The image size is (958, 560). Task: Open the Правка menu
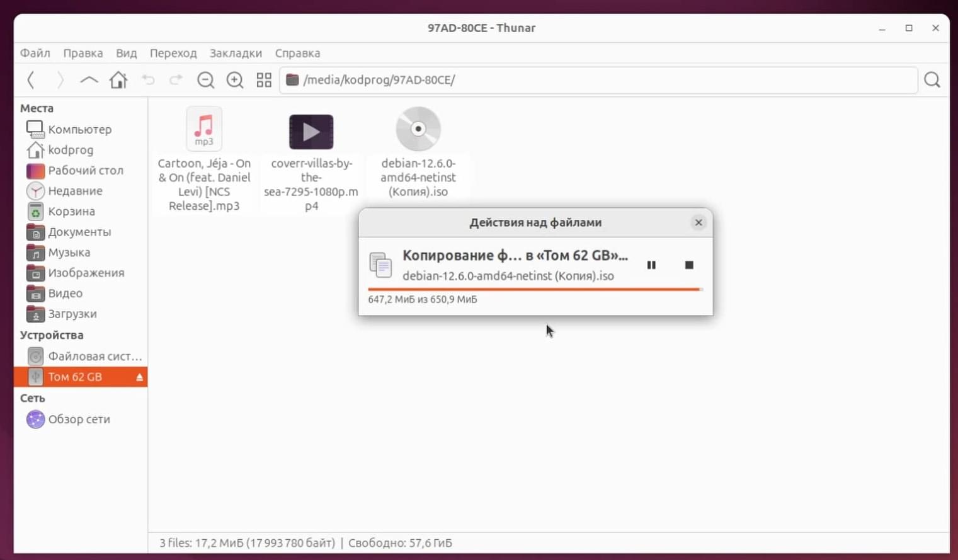[83, 54]
